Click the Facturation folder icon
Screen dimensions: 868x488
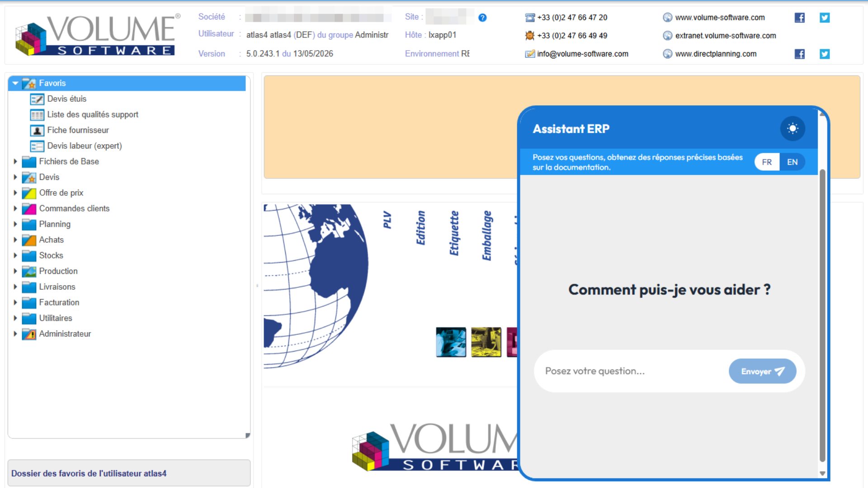29,302
